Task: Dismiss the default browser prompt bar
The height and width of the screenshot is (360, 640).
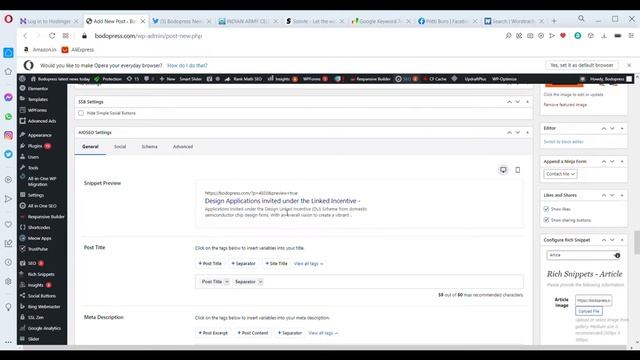Action: tap(629, 65)
